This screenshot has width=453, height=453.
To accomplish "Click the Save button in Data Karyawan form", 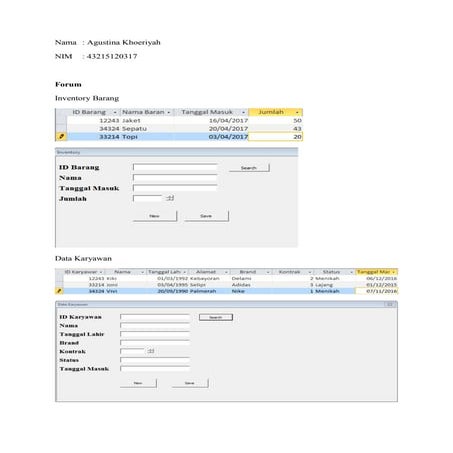I will (190, 383).
